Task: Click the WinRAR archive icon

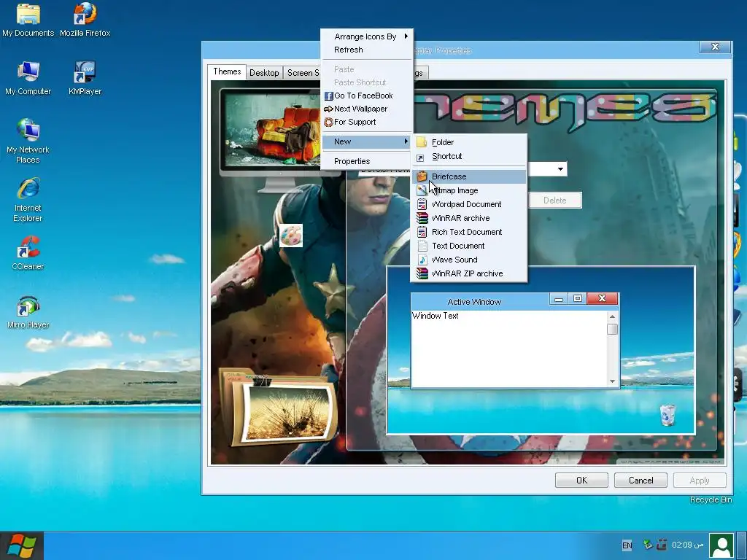Action: (x=422, y=218)
